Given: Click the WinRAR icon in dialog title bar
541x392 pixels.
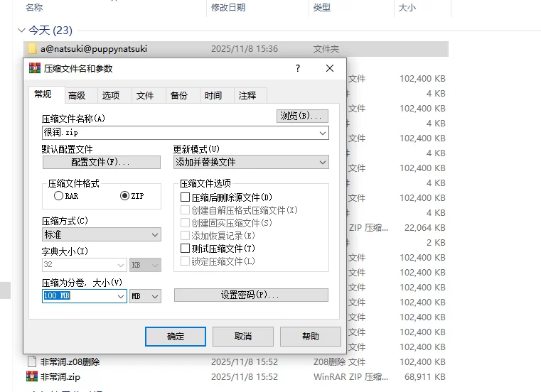Looking at the screenshot, I should (x=33, y=69).
